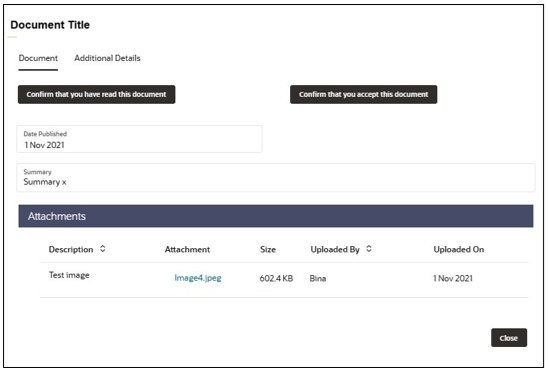Click the 'Document Title' heading
This screenshot has width=548, height=369.
point(50,25)
